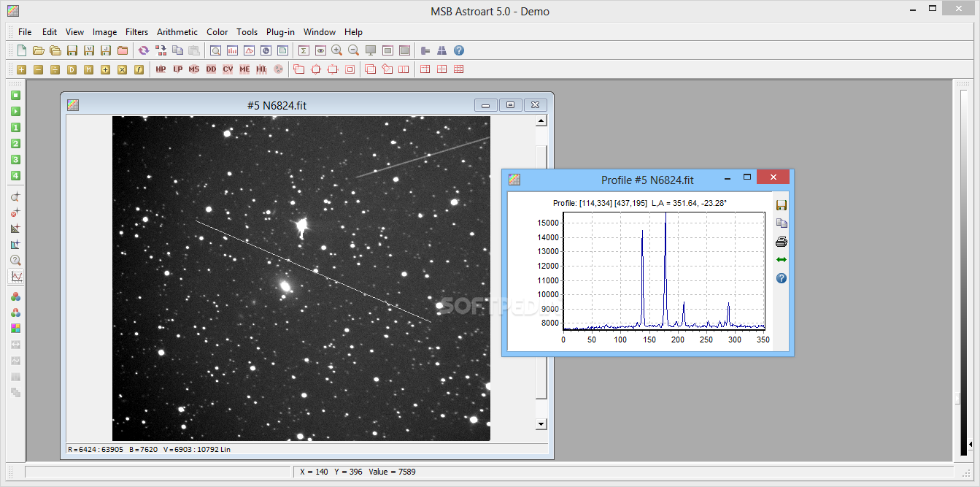
Task: Create a new image with New file icon
Action: pyautogui.click(x=22, y=50)
